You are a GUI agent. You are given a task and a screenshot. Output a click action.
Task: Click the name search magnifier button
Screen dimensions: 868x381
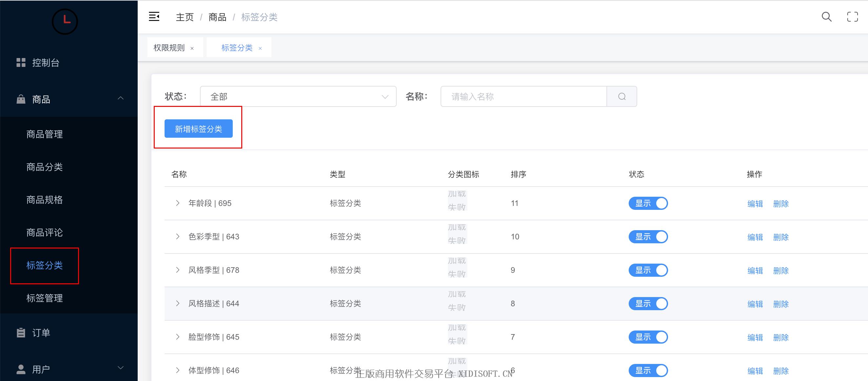(x=622, y=96)
